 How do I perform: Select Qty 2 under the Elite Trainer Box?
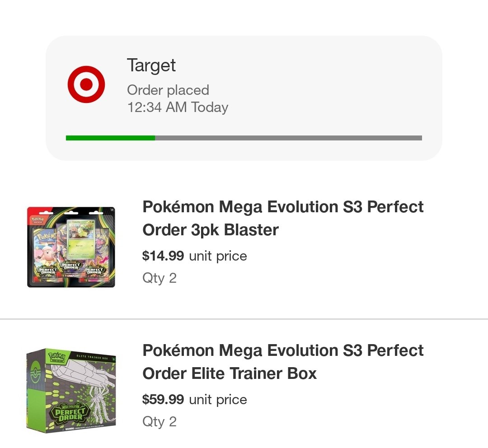160,421
